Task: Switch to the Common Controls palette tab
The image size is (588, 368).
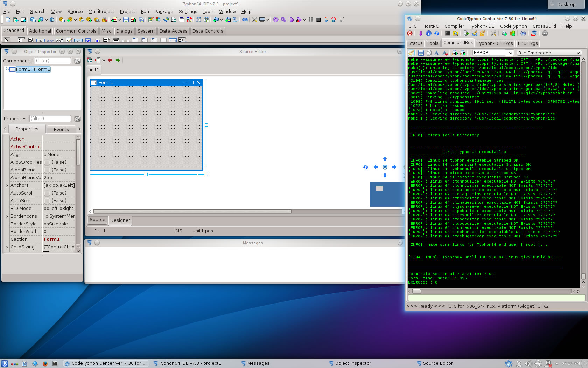Action: point(76,31)
